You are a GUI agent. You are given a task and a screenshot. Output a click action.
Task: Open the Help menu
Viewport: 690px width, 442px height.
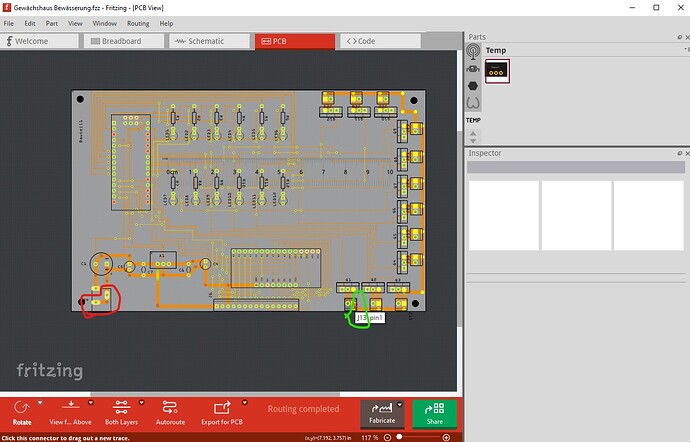166,23
